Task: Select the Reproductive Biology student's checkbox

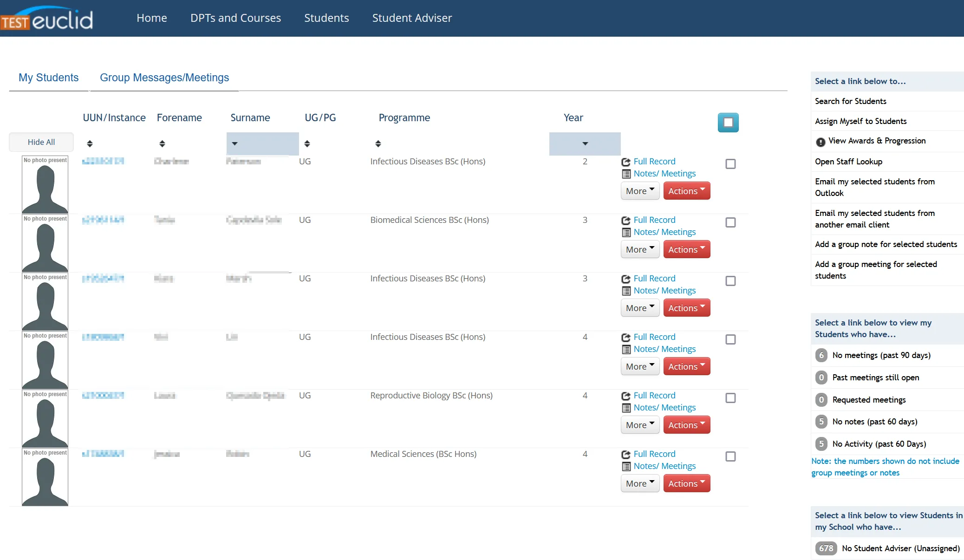Action: coord(730,398)
